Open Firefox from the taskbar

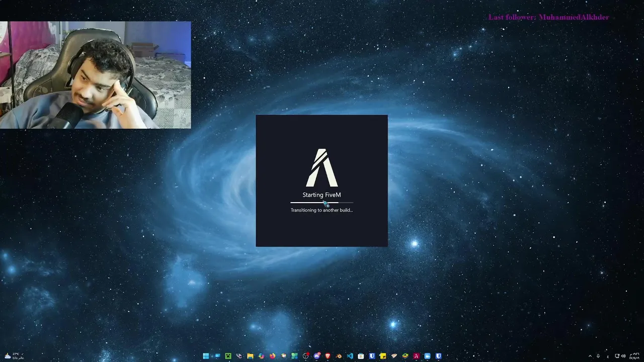(272, 356)
